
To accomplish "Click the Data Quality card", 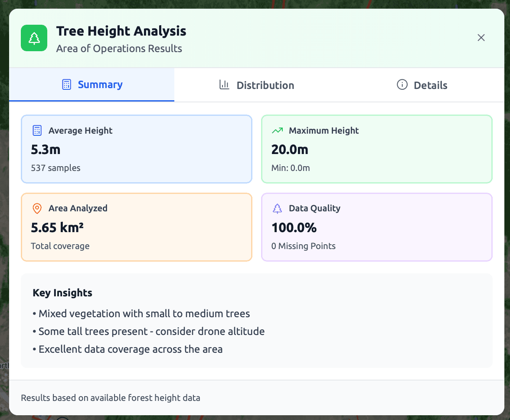I will click(377, 227).
